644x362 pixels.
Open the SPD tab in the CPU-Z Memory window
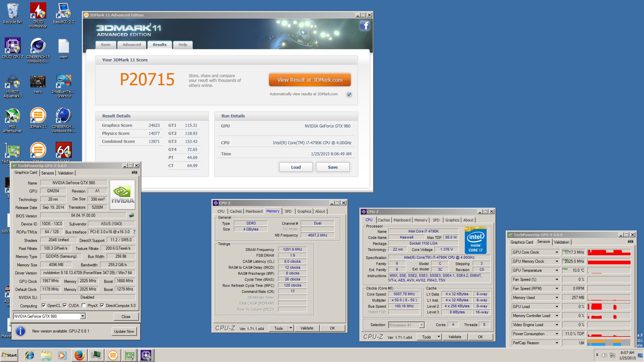tap(288, 211)
